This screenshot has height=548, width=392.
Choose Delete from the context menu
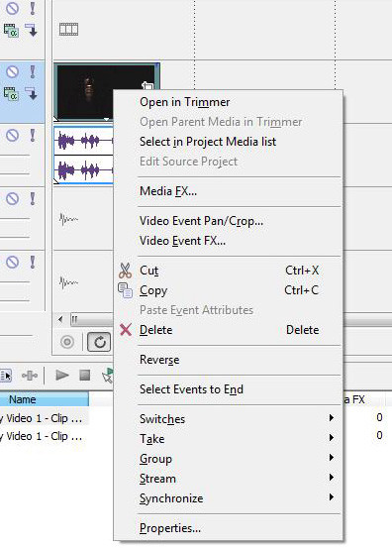(229, 330)
